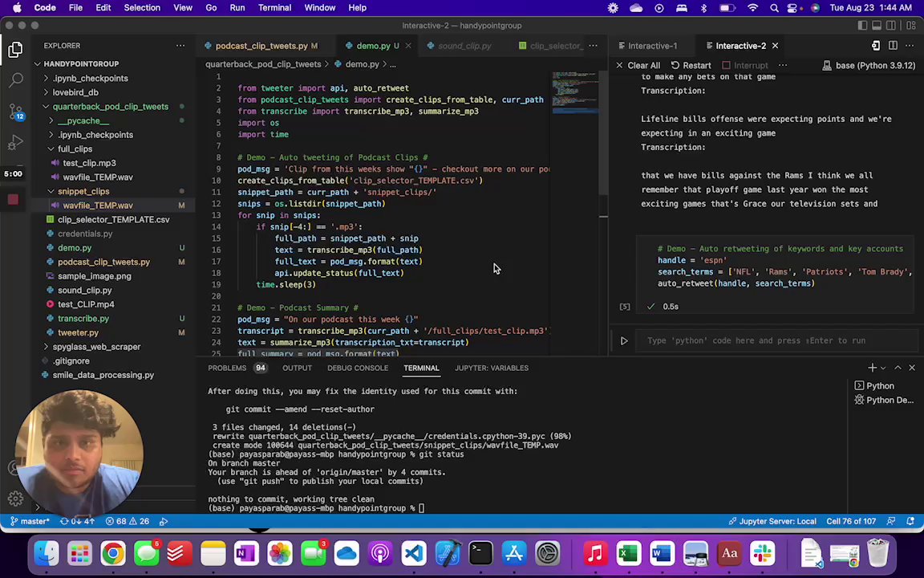
Task: Switch to the Debug Console tab
Action: (358, 368)
